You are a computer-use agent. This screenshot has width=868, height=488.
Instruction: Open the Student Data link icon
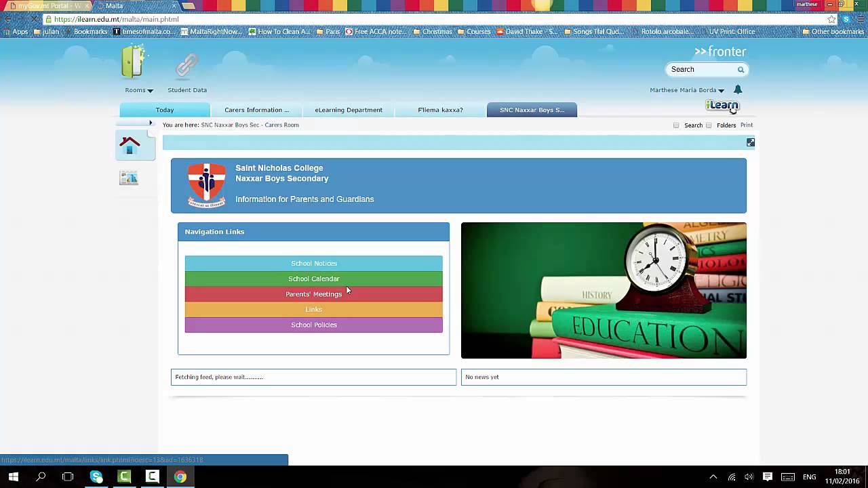tap(186, 65)
